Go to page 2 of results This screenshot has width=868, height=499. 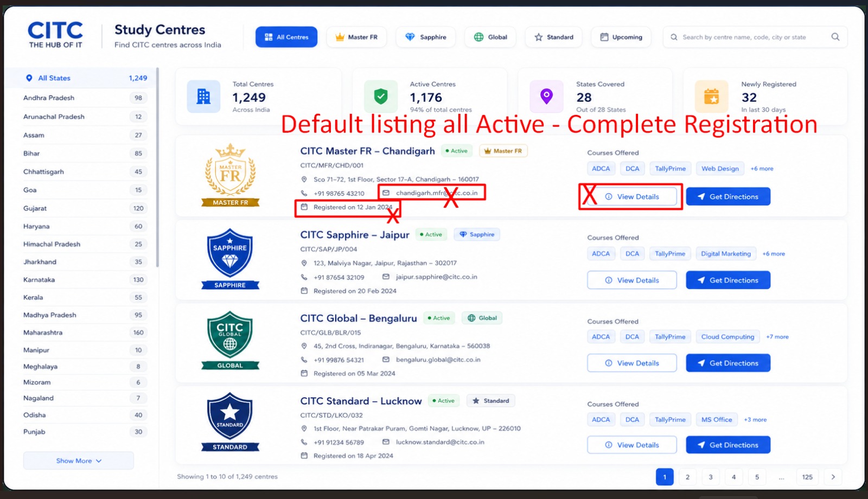point(687,477)
